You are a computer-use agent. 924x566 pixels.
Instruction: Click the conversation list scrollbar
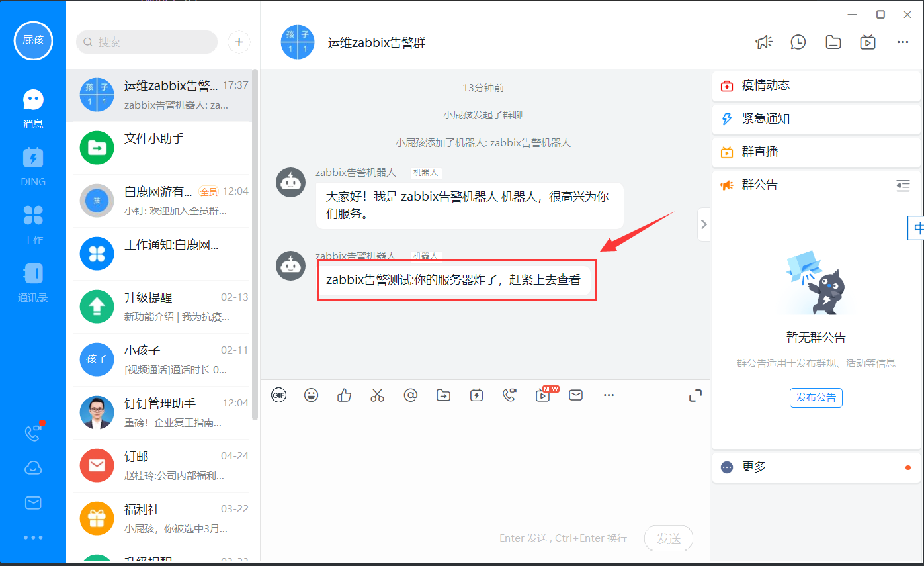(x=255, y=245)
